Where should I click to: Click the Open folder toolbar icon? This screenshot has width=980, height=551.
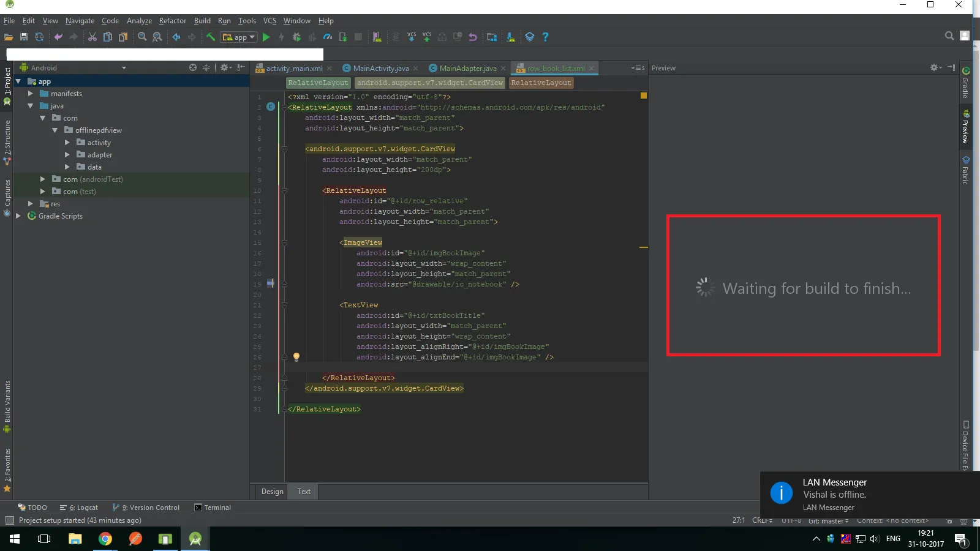click(9, 37)
